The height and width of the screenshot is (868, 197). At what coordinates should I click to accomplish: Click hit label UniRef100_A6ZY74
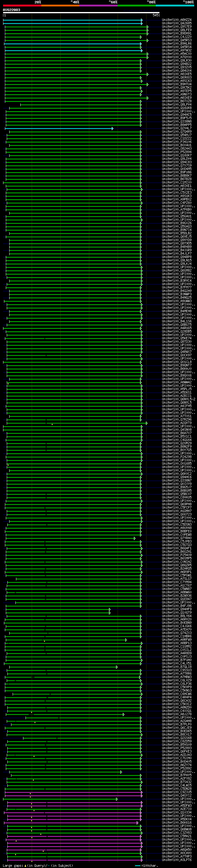pos(177,765)
